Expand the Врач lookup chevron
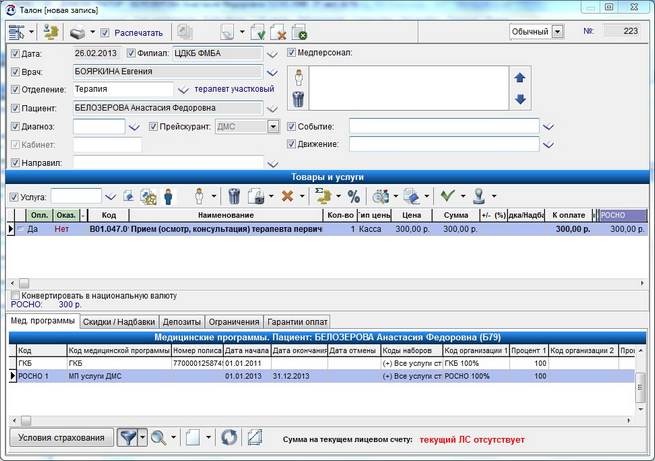 pyautogui.click(x=272, y=73)
